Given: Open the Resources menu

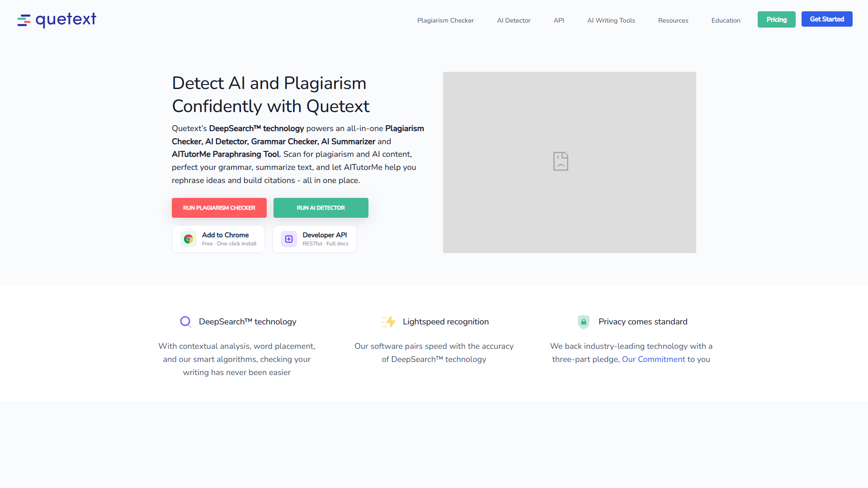Looking at the screenshot, I should coord(673,20).
